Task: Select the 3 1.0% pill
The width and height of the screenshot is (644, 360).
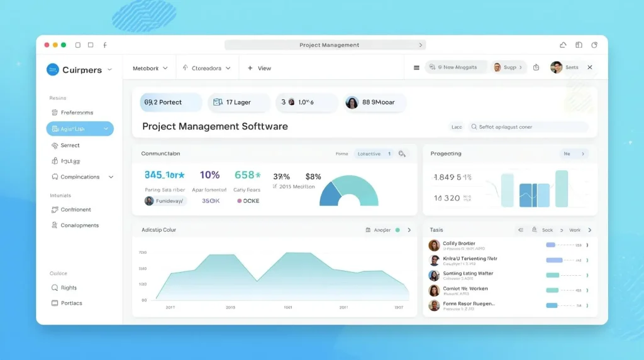Action: pos(306,102)
